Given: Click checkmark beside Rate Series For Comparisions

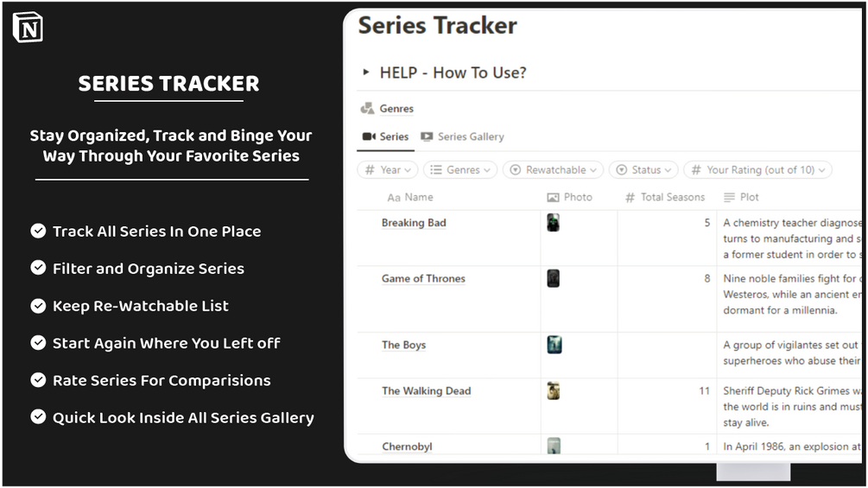Looking at the screenshot, I should [38, 380].
